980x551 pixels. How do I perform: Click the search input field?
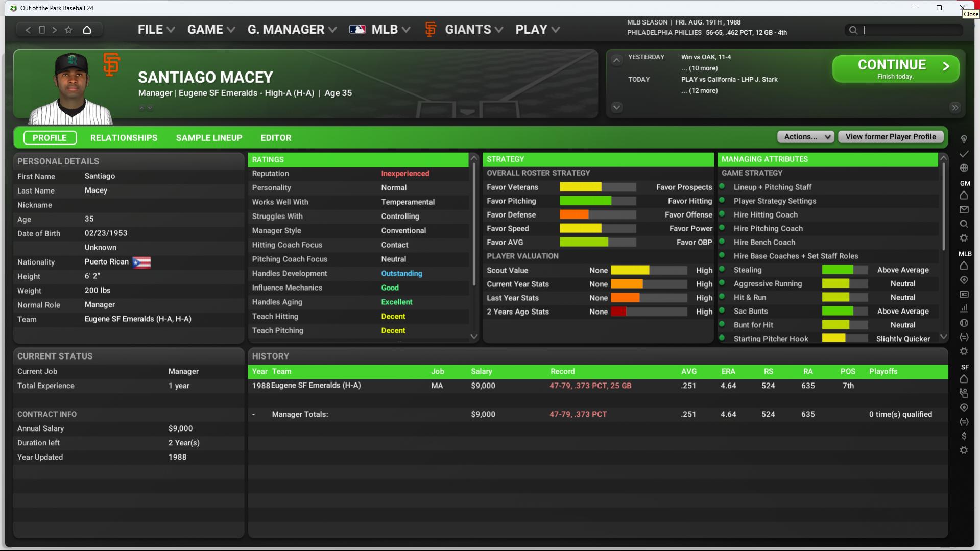(912, 30)
